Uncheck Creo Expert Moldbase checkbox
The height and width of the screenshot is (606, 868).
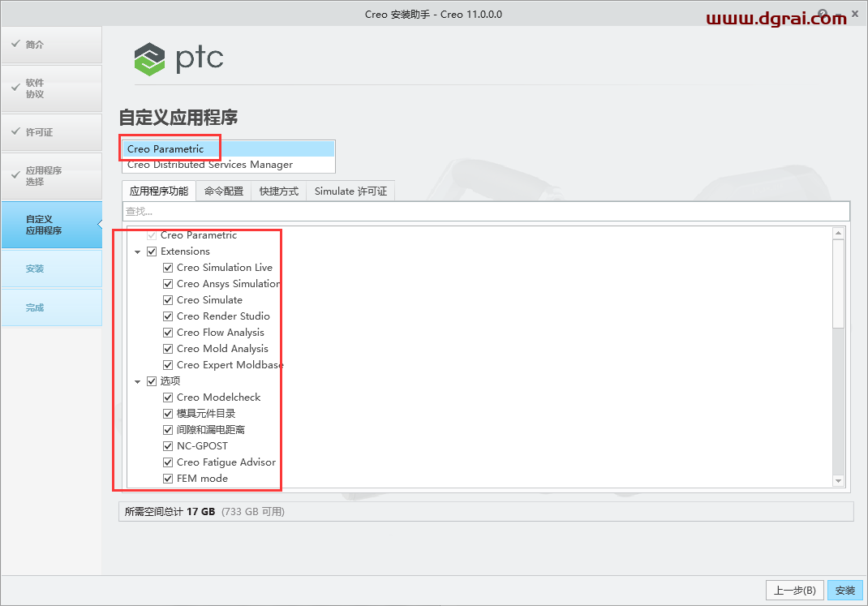click(168, 365)
